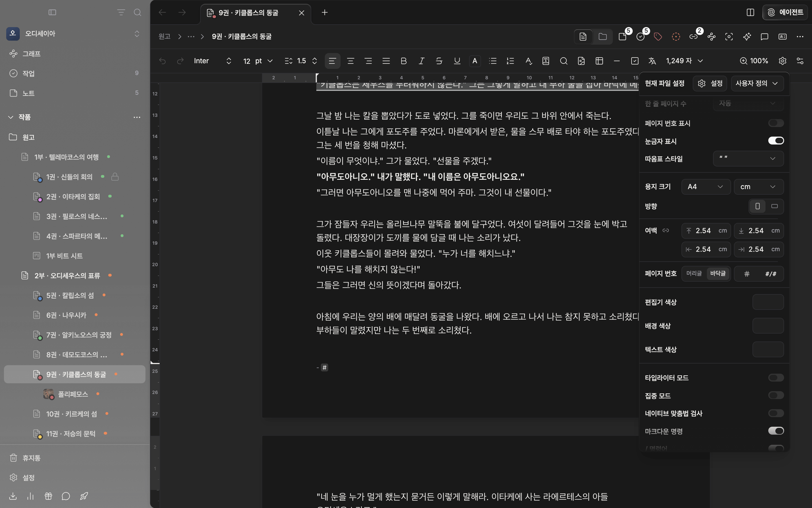
Task: Open Inter font family selector
Action: coord(213,61)
